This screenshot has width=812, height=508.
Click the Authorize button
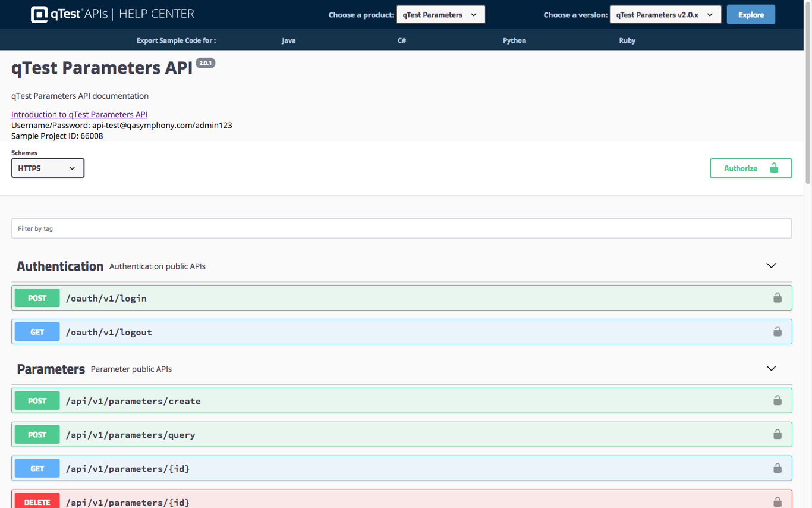[x=741, y=168]
